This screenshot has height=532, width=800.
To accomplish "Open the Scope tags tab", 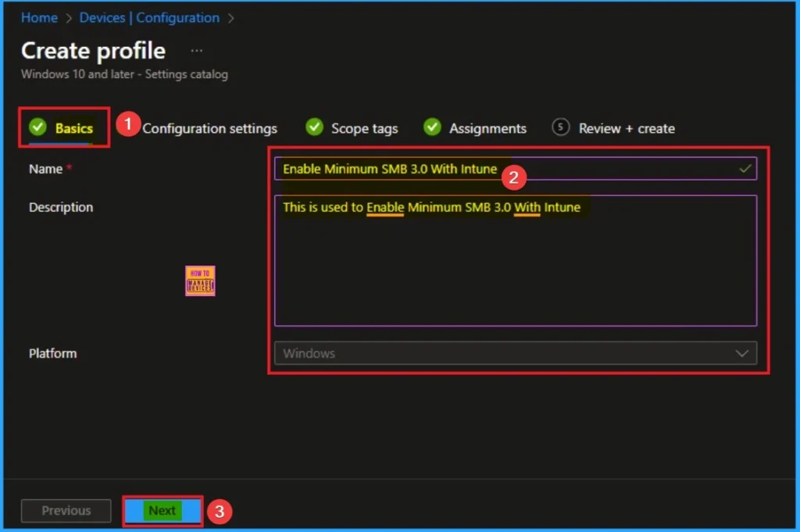I will pyautogui.click(x=364, y=129).
